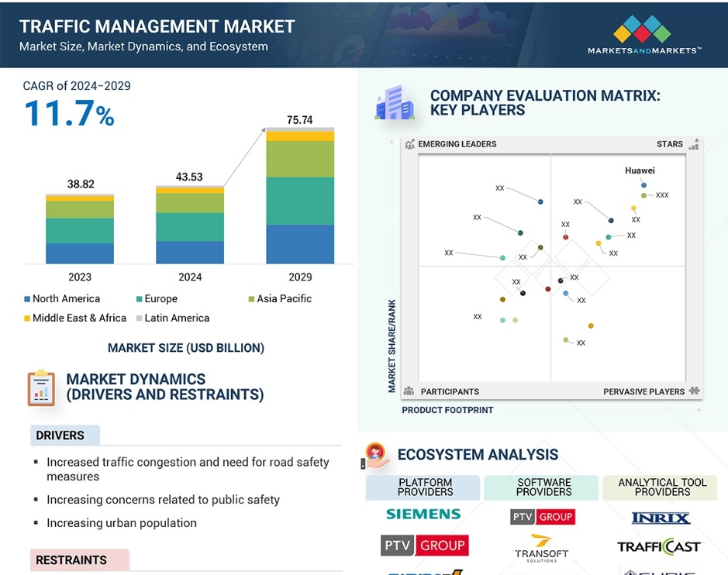Click the Participants quadrant icon

coord(409,391)
